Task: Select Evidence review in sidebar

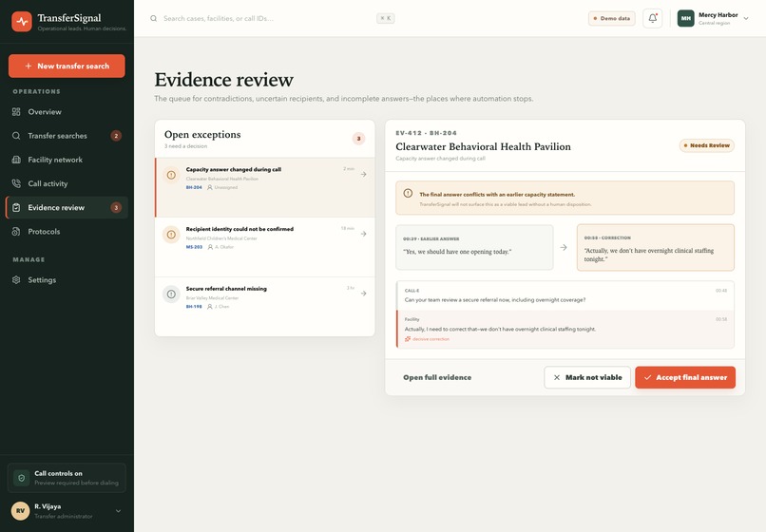Action: [x=67, y=208]
